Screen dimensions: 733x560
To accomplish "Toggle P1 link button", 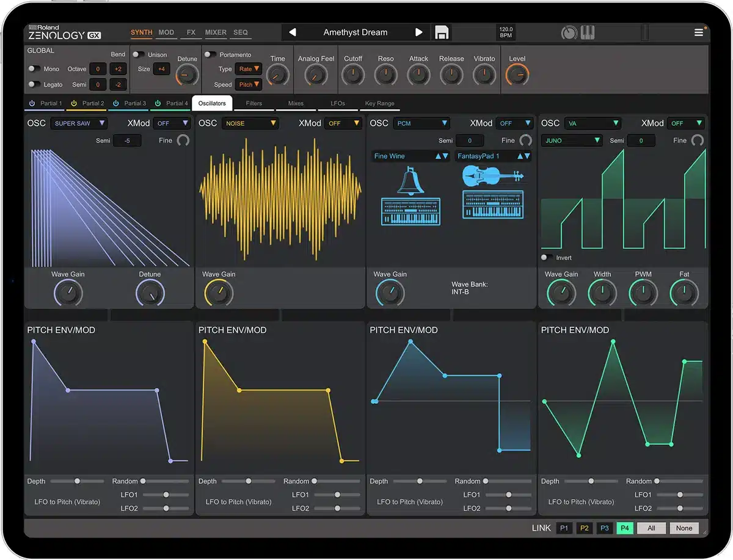I will [564, 528].
